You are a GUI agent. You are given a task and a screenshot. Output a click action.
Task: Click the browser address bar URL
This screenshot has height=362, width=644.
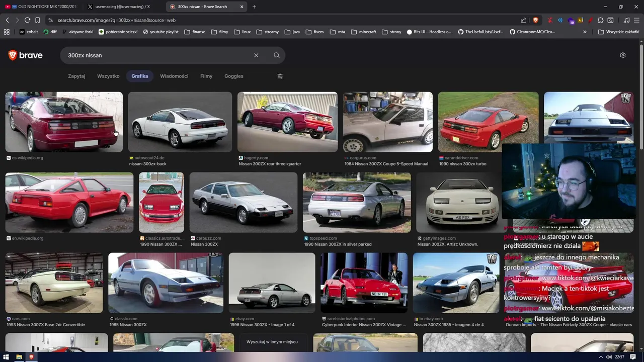116,20
